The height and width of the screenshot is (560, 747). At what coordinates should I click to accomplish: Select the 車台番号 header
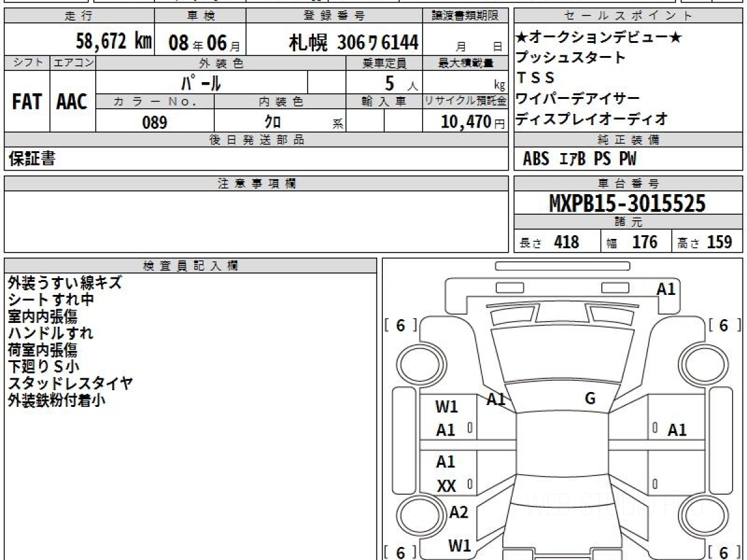click(x=629, y=184)
